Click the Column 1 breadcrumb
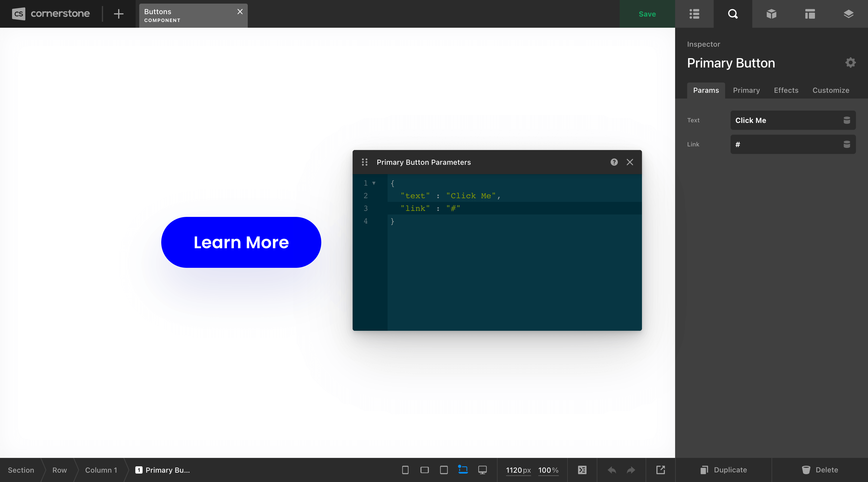The width and height of the screenshot is (868, 482). pos(101,470)
